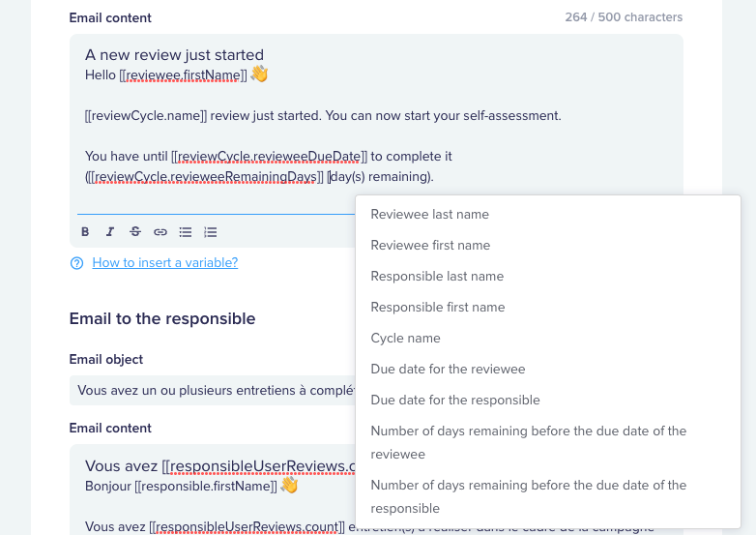
Task: Toggle bold formatting in the editor toolbar
Action: click(x=85, y=232)
